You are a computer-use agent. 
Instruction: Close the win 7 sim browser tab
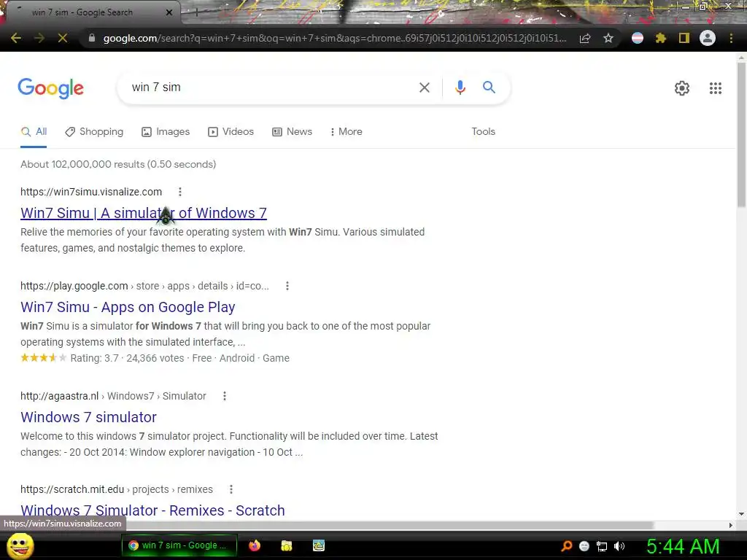click(x=169, y=12)
